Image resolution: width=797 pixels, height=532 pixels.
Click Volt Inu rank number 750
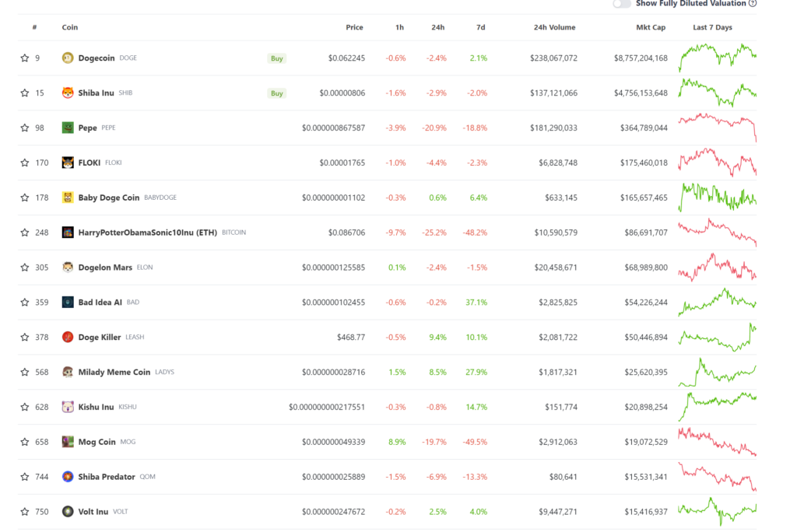(x=42, y=512)
